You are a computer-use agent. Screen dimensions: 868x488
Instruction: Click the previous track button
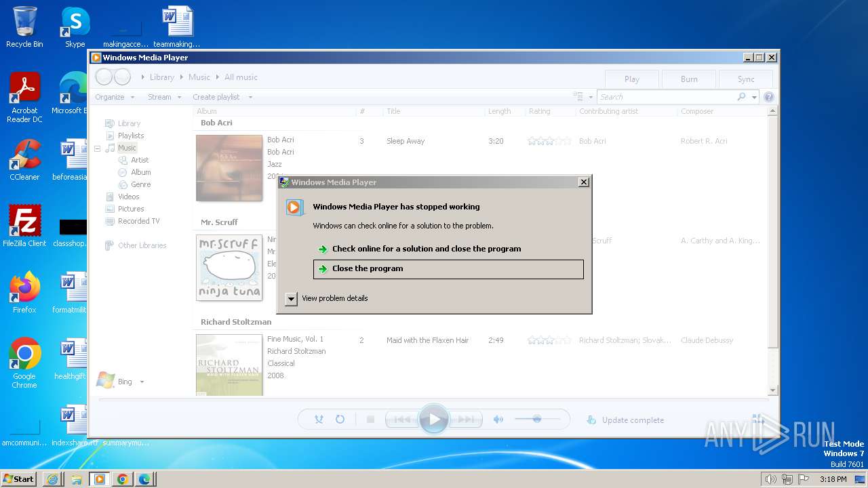[x=402, y=420]
